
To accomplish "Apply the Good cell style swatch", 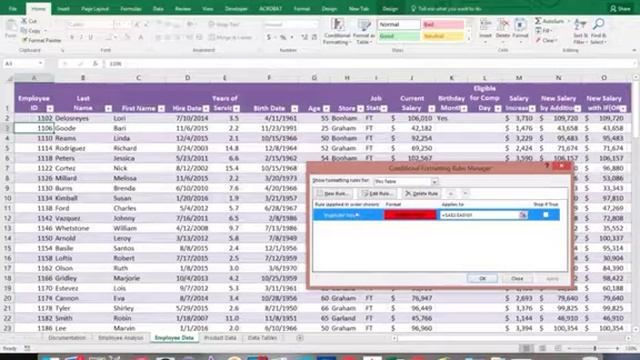I will (x=398, y=36).
